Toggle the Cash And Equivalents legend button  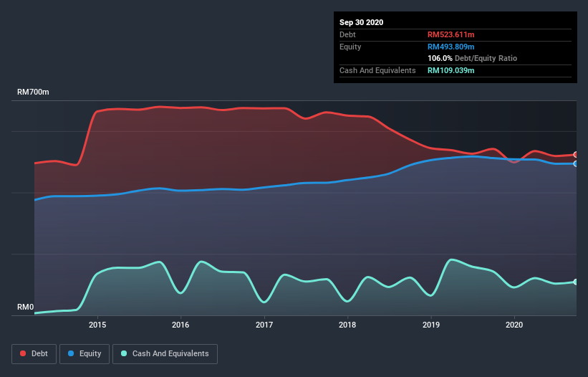tap(165, 354)
